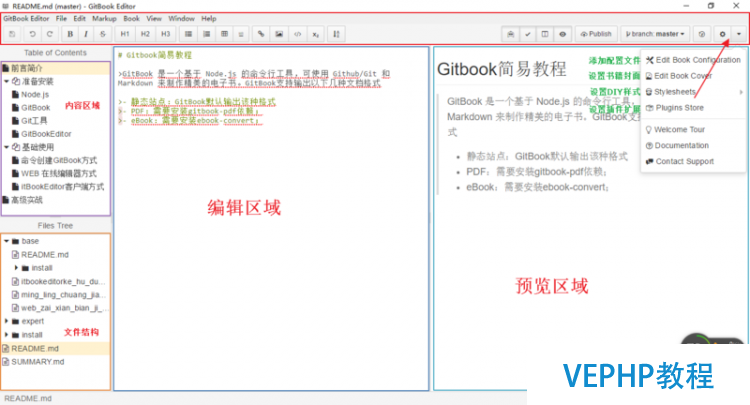Image resolution: width=750 pixels, height=405 pixels.
Task: Toggle the eye preview button
Action: pyautogui.click(x=562, y=34)
